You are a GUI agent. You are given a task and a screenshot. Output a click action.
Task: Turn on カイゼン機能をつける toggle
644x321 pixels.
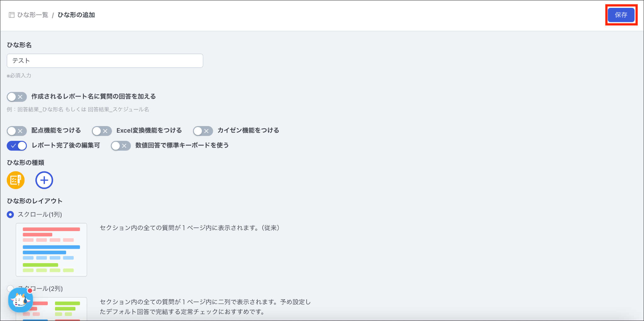203,131
